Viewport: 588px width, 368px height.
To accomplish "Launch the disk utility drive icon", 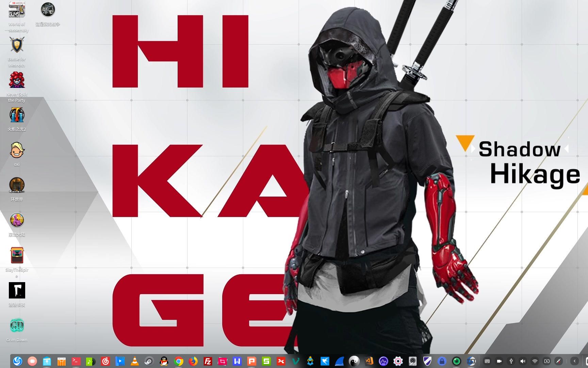I will [x=413, y=361].
